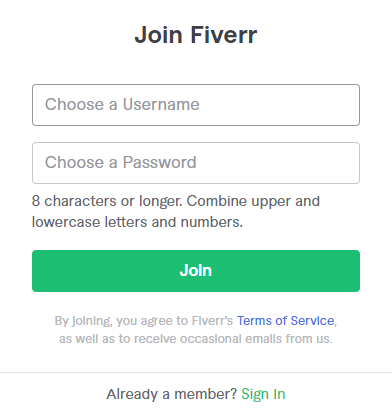
Task: Click the Join Fiverr heading
Action: coord(196,35)
